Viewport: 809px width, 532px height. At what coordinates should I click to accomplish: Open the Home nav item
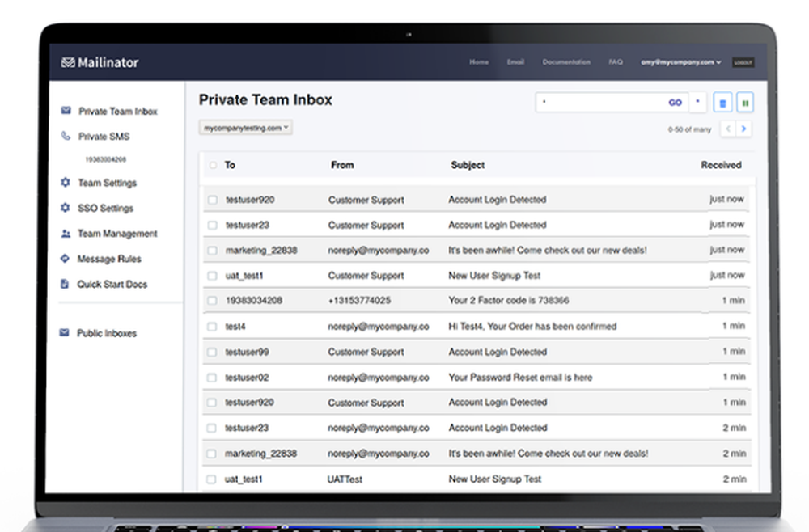(x=479, y=62)
